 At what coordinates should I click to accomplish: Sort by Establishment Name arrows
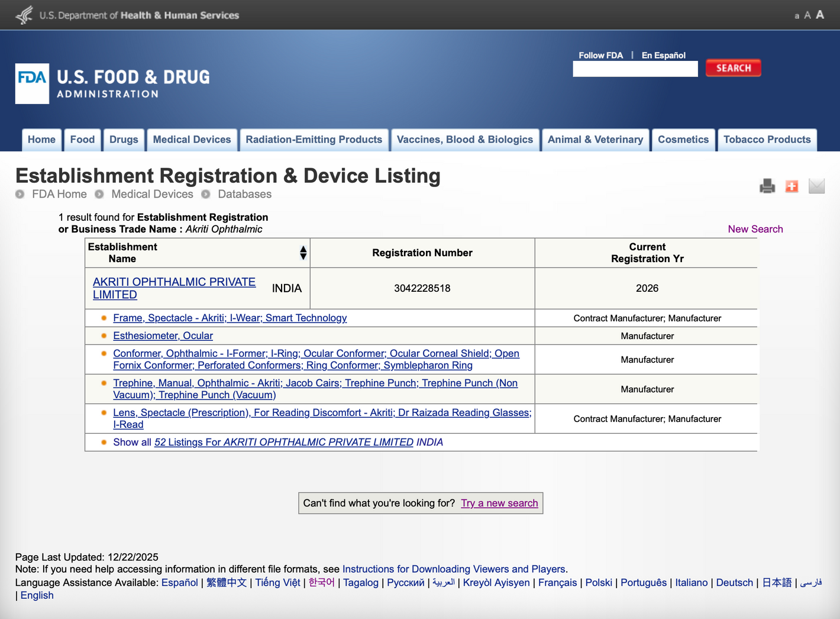[x=303, y=253]
